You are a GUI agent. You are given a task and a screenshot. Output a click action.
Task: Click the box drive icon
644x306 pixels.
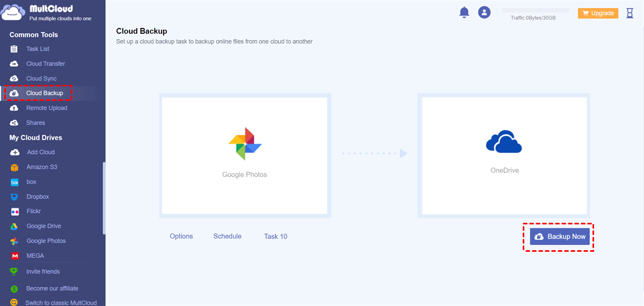coord(14,182)
